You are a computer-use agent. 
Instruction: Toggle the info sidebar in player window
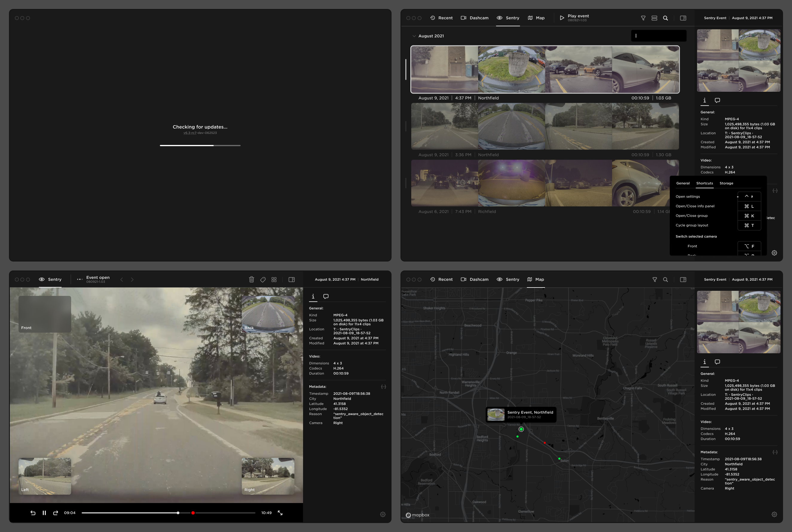[291, 279]
